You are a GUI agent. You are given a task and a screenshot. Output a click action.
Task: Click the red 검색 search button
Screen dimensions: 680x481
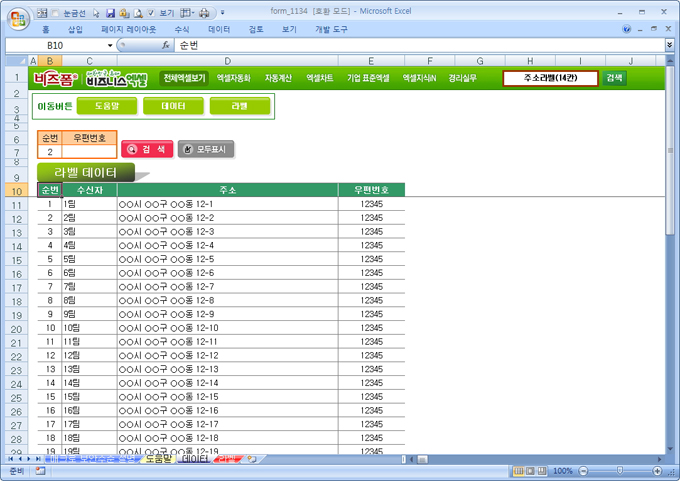click(147, 149)
